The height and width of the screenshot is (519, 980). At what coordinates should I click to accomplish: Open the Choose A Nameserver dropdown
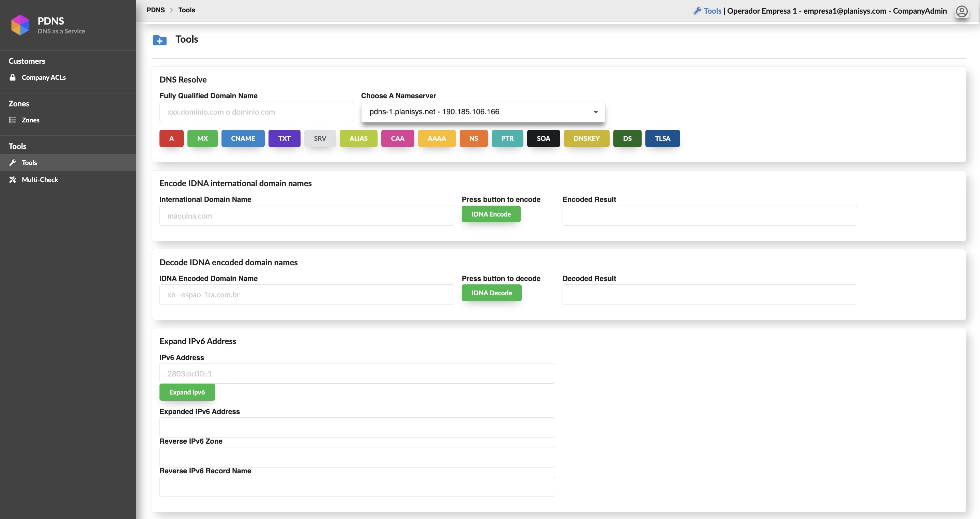(483, 112)
